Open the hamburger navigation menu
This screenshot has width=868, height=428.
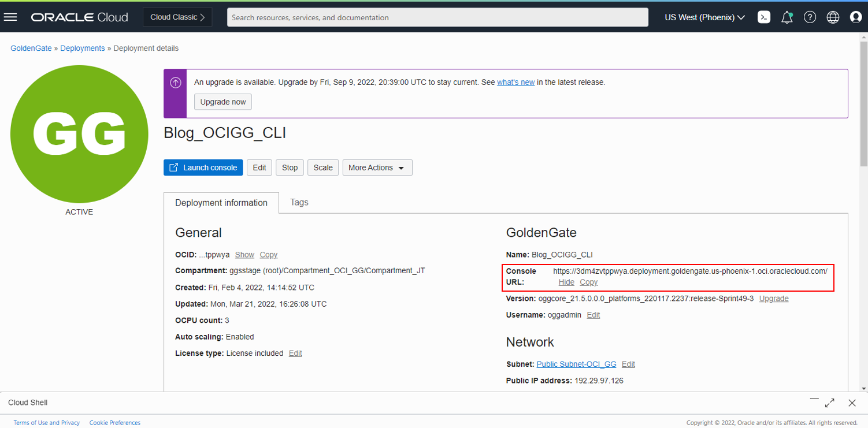tap(10, 17)
